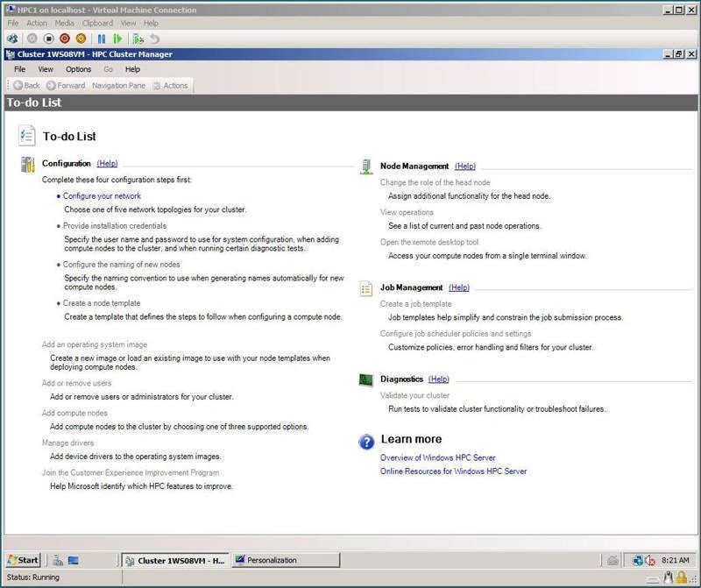The image size is (701, 588).
Task: Click the Forward navigation button
Action: (x=66, y=85)
